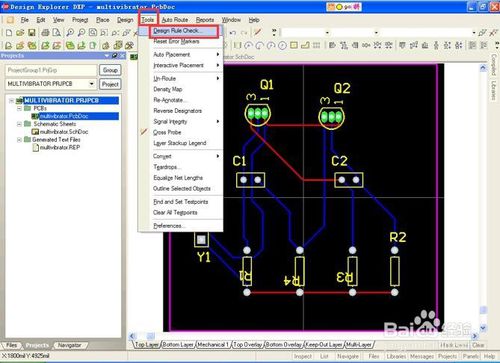
Task: Switch to the Bottom Layer tab
Action: (x=178, y=344)
